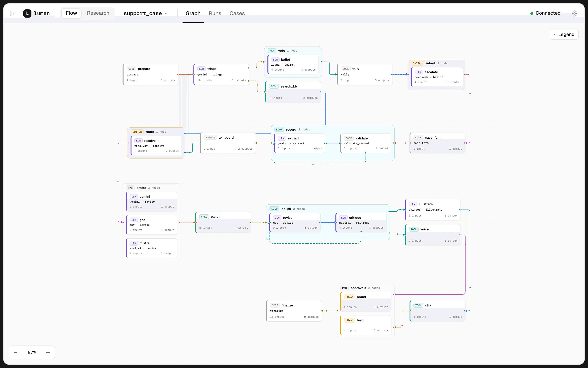Click the TOOL badge on voice node
The width and height of the screenshot is (588, 368).
(414, 229)
